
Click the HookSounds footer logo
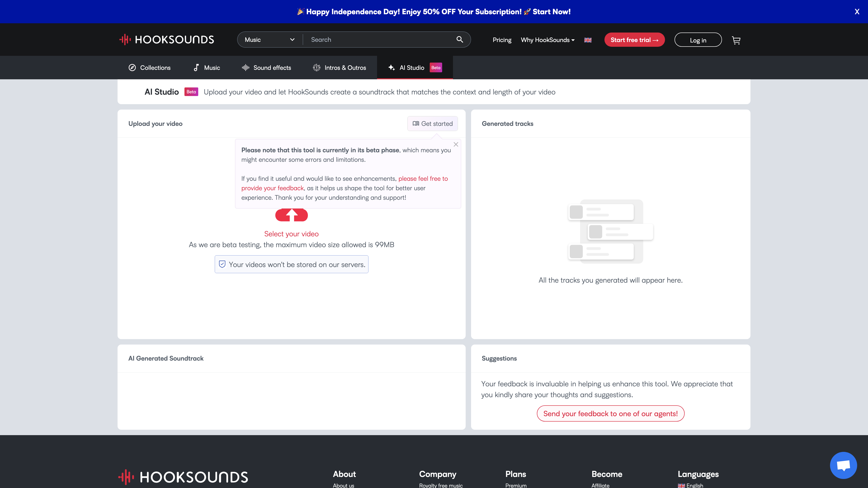coord(183,477)
